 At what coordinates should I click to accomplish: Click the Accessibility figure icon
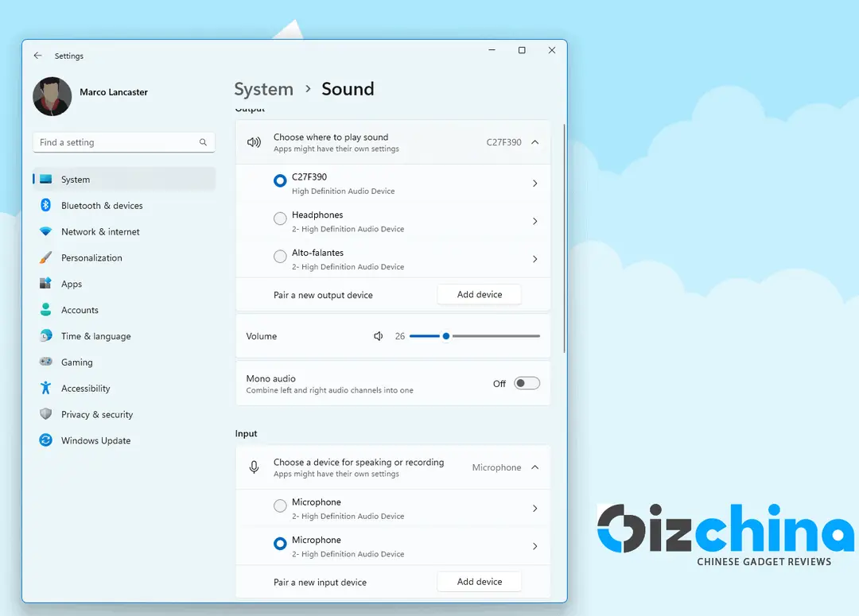(46, 388)
